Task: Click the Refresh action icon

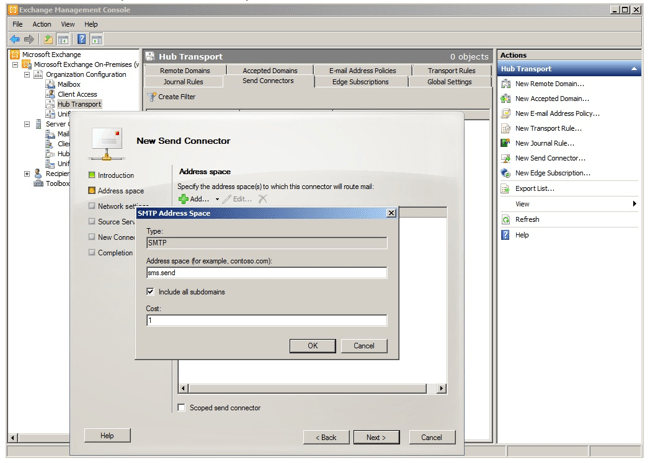Action: tap(505, 220)
